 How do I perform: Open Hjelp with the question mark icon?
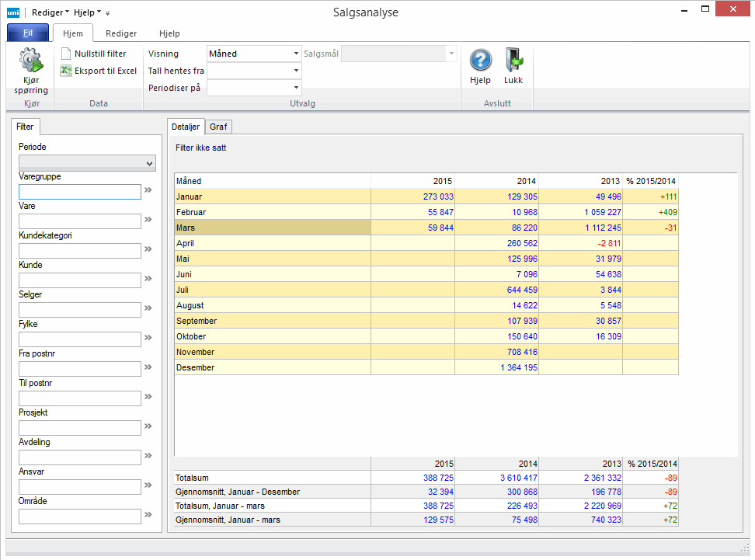coord(481,61)
